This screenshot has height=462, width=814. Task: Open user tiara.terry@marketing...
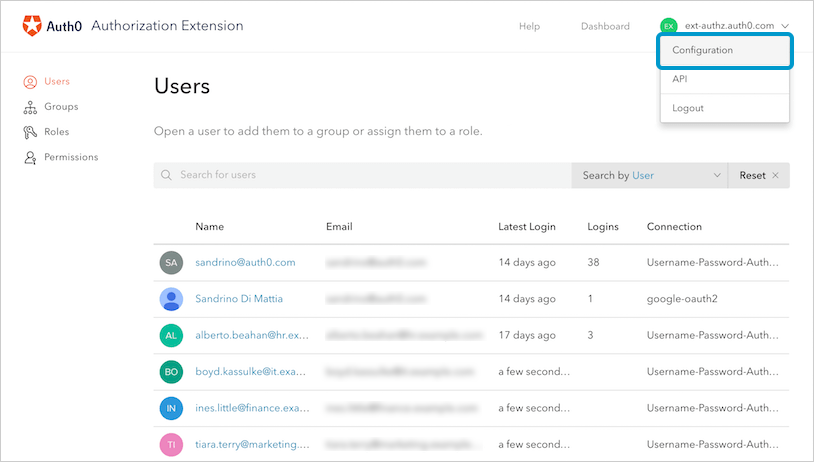point(252,444)
